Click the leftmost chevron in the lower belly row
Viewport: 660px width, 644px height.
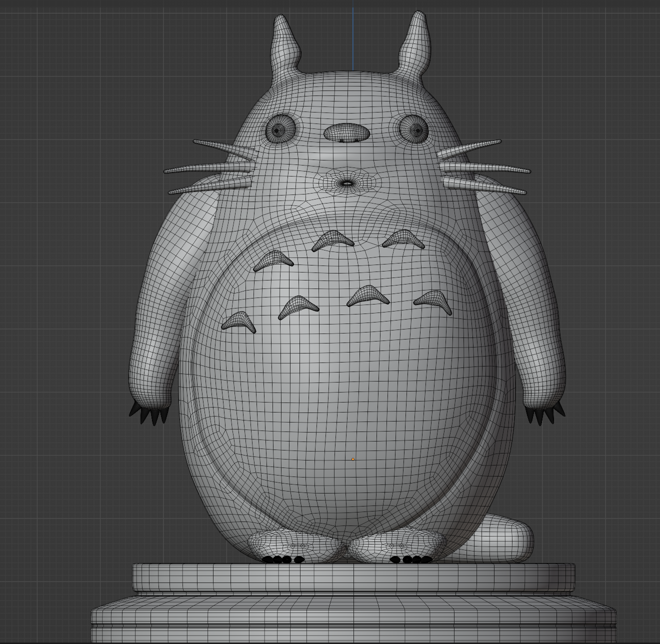coord(239,321)
